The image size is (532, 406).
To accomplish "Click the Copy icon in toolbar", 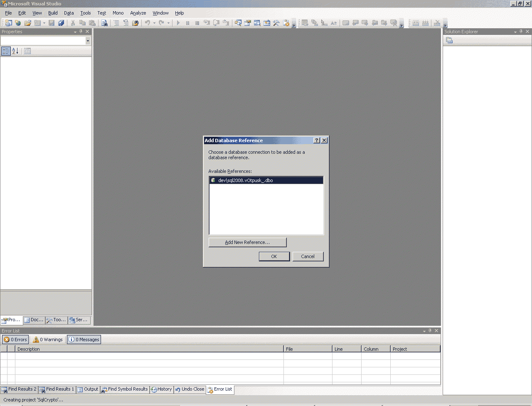I will click(x=82, y=23).
